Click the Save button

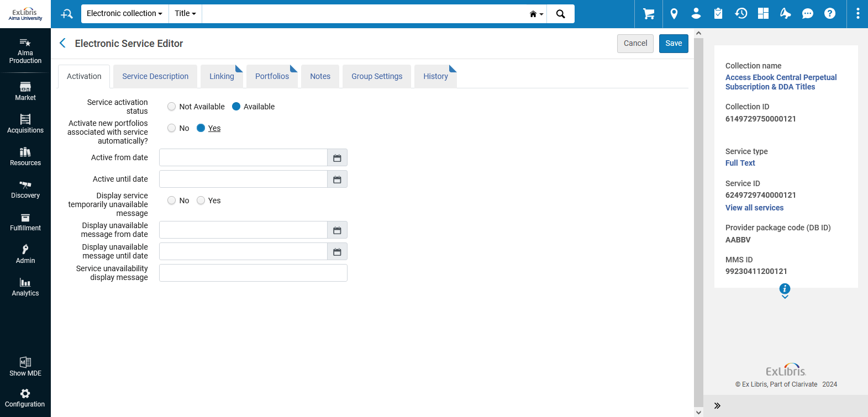click(673, 44)
